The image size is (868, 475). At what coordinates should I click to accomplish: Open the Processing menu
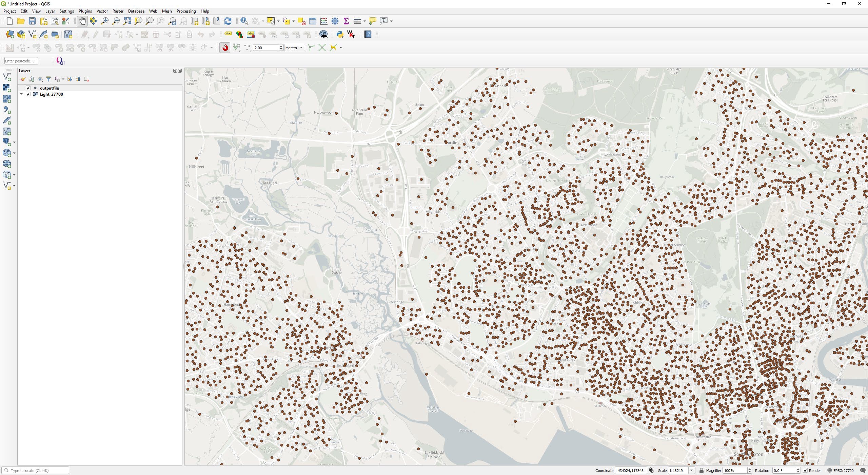point(186,11)
